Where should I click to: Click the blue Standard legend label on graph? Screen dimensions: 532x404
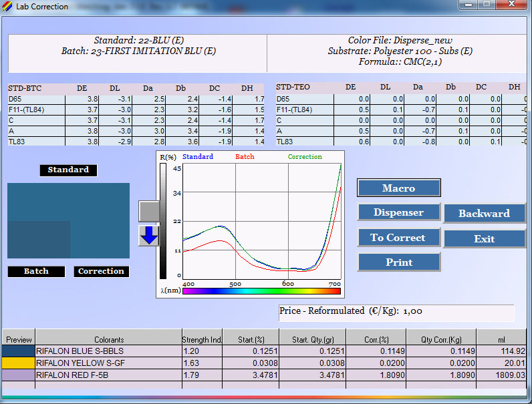click(x=198, y=156)
